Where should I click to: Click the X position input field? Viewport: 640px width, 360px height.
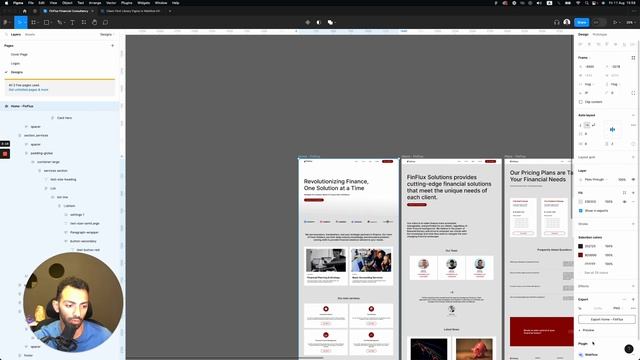coord(589,67)
